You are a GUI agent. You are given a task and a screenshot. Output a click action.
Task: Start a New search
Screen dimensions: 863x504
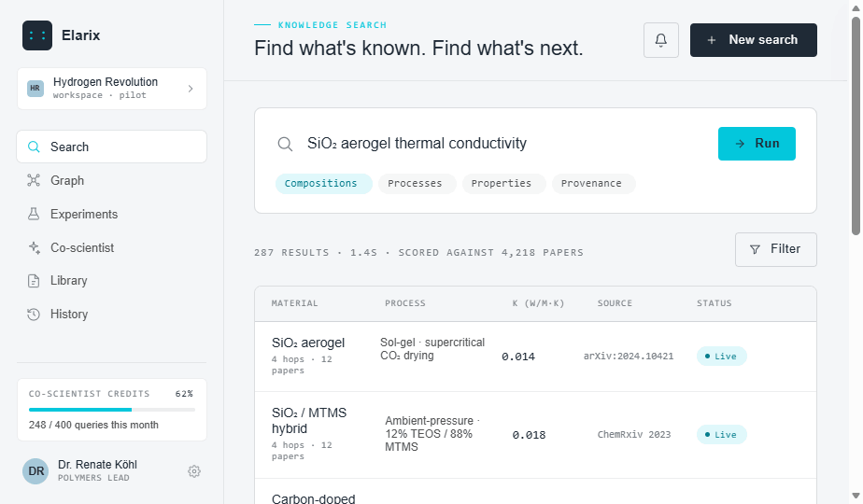coord(754,40)
